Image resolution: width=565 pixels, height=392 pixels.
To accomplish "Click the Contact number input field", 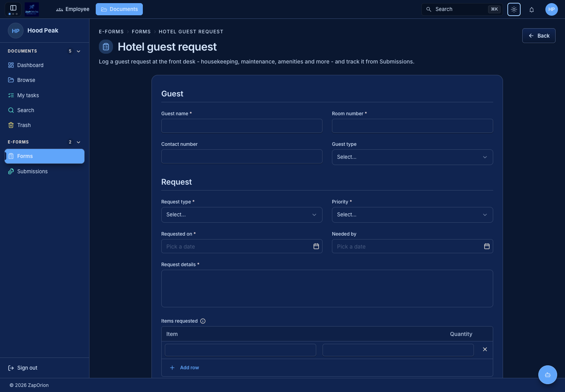I will pos(242,156).
